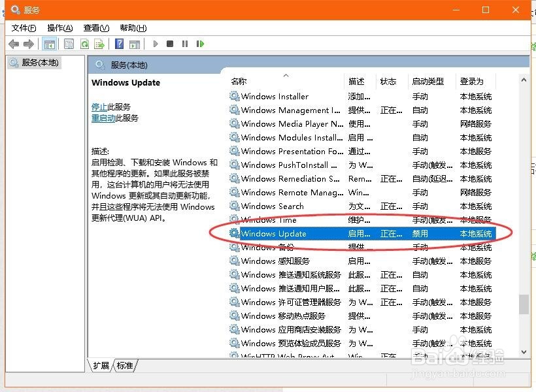Select the highlighted Windows Update service
536x392 pixels.
pos(361,233)
